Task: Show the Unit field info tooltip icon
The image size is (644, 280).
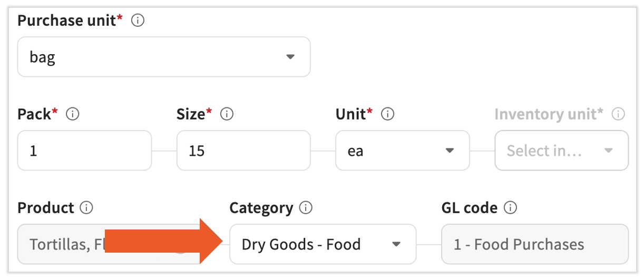Action: [x=387, y=114]
